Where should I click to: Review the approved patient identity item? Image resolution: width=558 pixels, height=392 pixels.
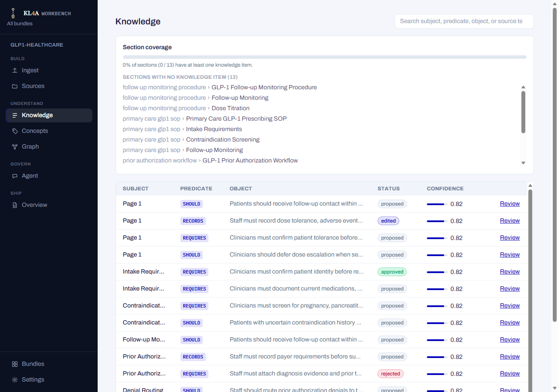click(510, 271)
